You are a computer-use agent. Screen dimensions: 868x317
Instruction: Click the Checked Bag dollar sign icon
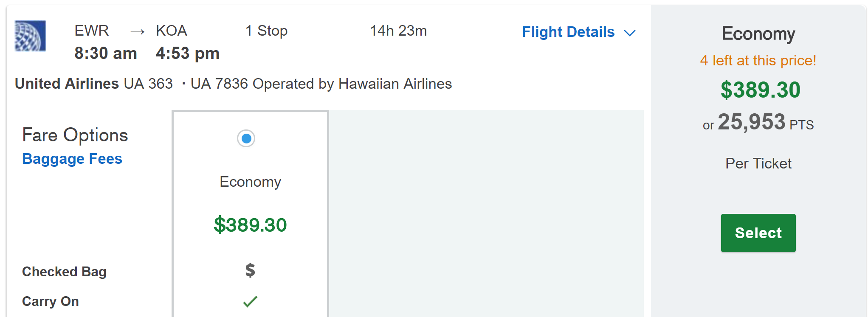pyautogui.click(x=250, y=270)
